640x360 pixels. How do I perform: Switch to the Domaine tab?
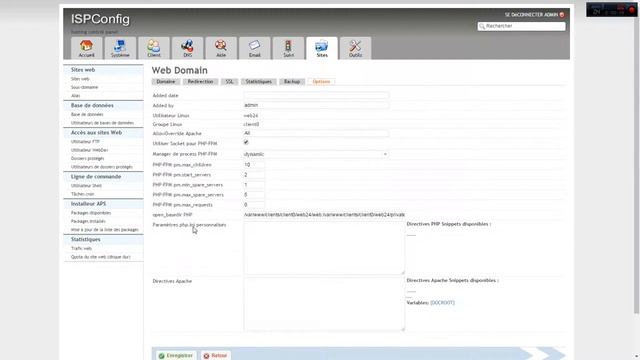(x=166, y=82)
